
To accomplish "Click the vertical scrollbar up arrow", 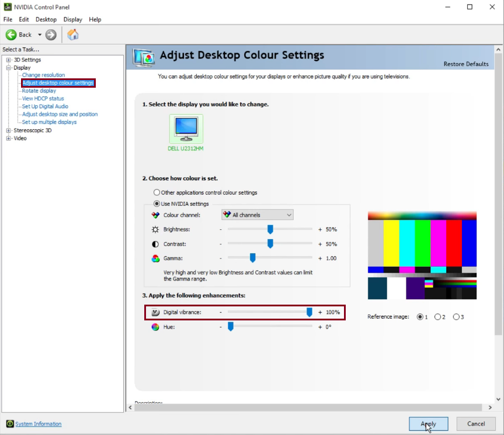I will [498, 50].
